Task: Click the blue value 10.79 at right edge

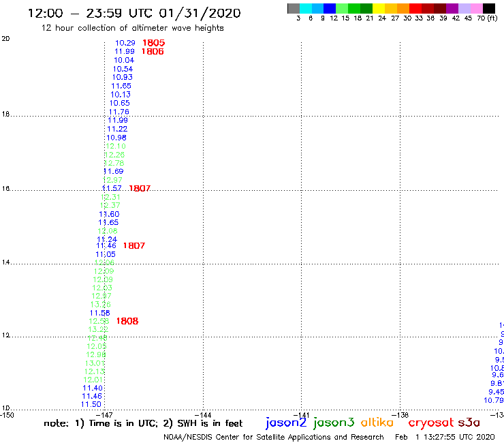Action: click(494, 401)
